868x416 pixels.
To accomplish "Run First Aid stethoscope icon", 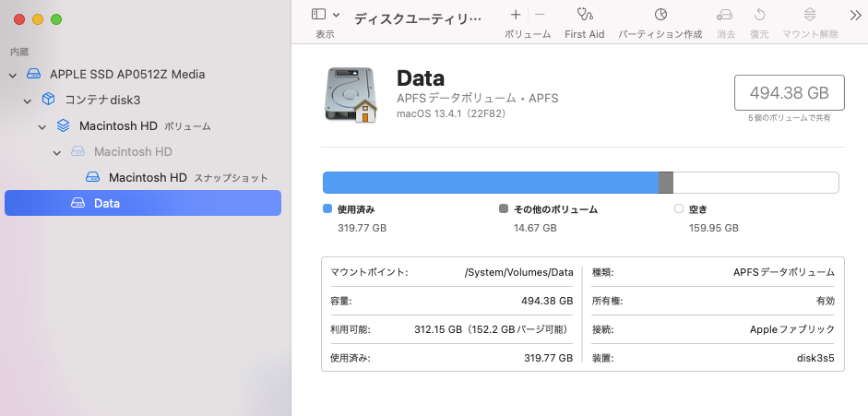I will pyautogui.click(x=585, y=15).
